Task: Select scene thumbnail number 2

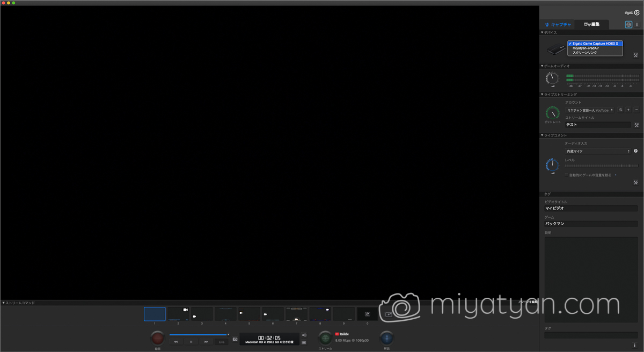Action: (178, 314)
